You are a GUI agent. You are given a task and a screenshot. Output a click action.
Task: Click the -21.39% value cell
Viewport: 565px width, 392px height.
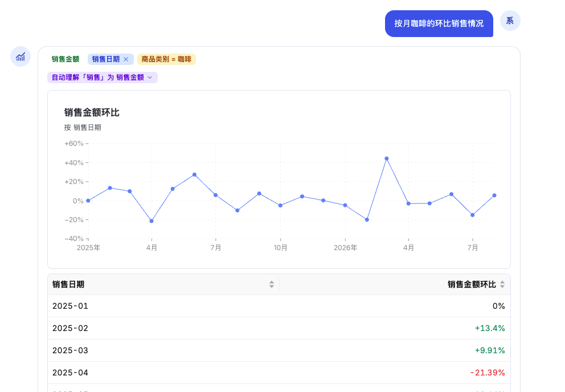click(488, 373)
